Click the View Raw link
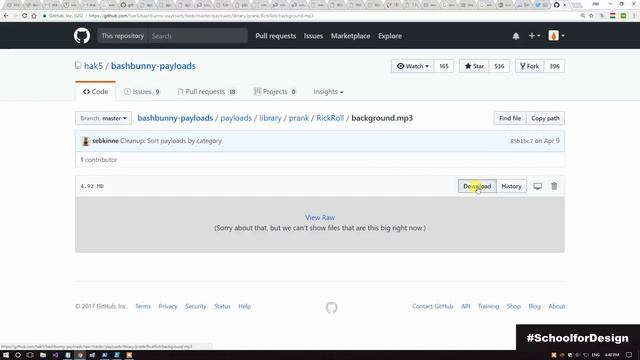 [x=320, y=218]
